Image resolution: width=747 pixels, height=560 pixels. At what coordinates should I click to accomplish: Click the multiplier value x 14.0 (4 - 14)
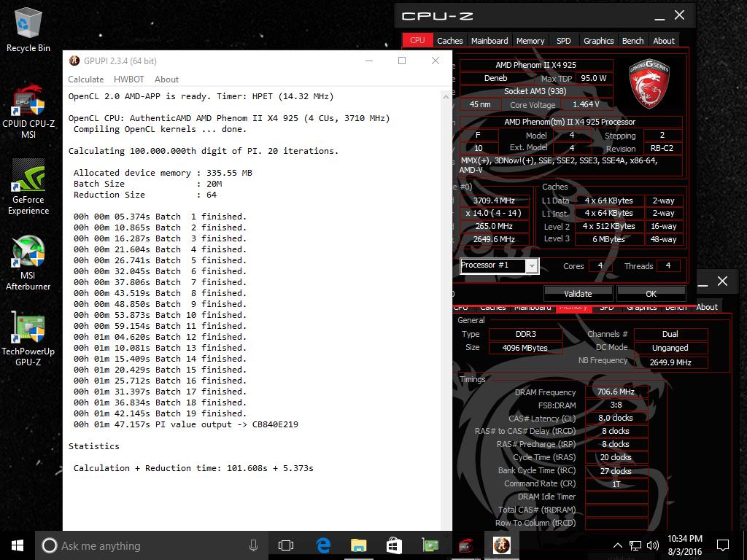[x=494, y=214]
